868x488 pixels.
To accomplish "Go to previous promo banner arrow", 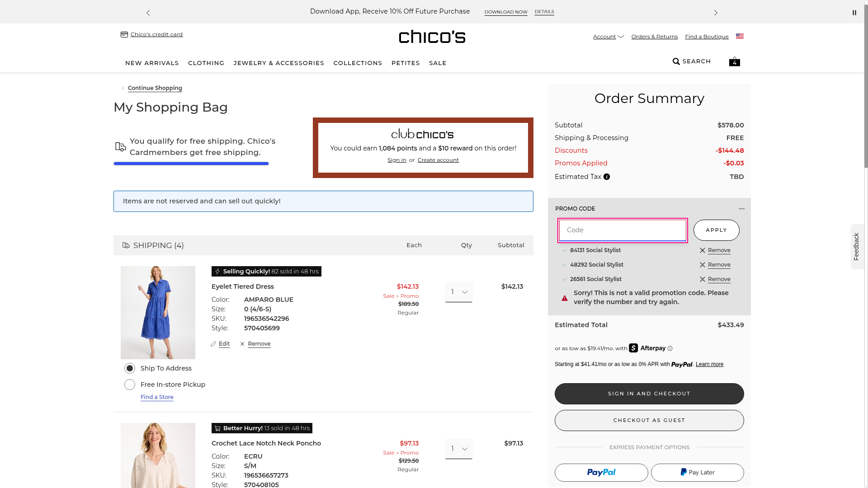I will coord(148,13).
